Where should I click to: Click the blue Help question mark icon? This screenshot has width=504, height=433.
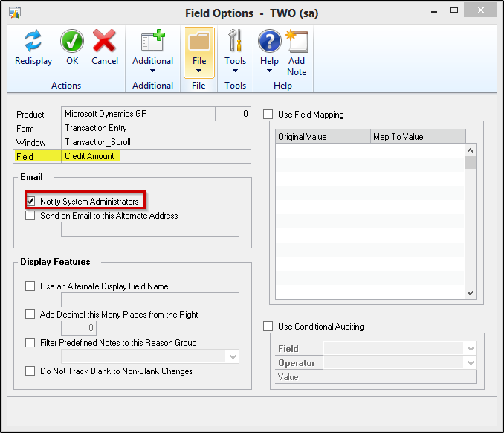(x=269, y=41)
